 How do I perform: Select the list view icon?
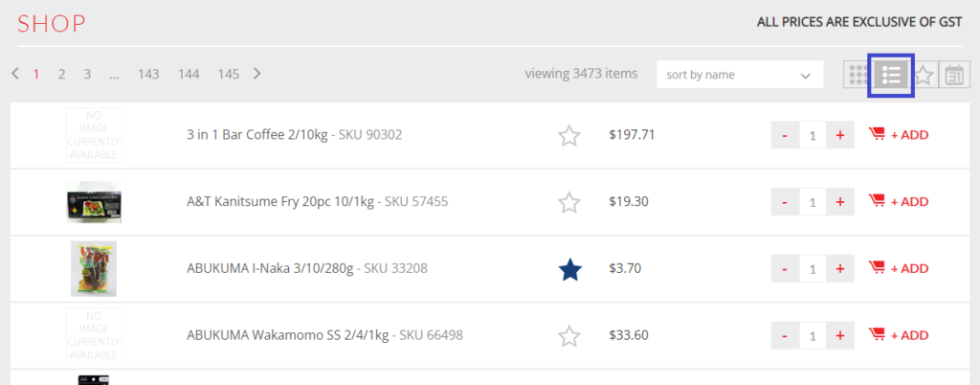coord(891,75)
